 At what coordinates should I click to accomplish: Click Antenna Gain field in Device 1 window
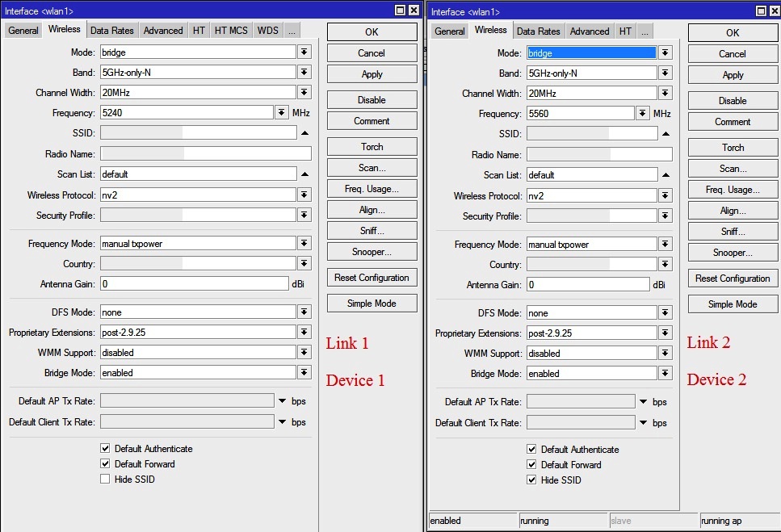click(x=195, y=283)
